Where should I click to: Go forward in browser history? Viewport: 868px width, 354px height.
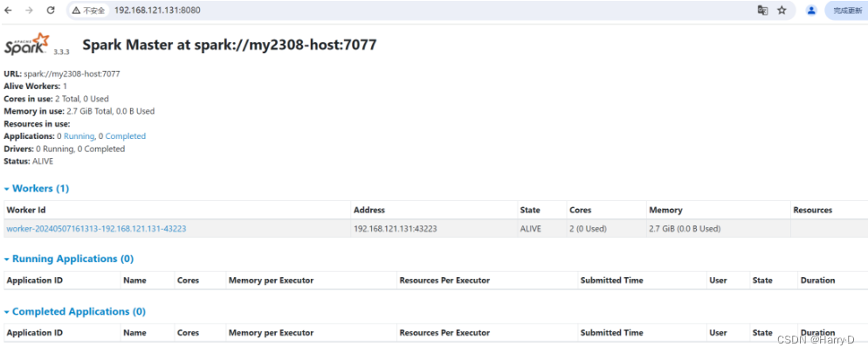click(30, 10)
